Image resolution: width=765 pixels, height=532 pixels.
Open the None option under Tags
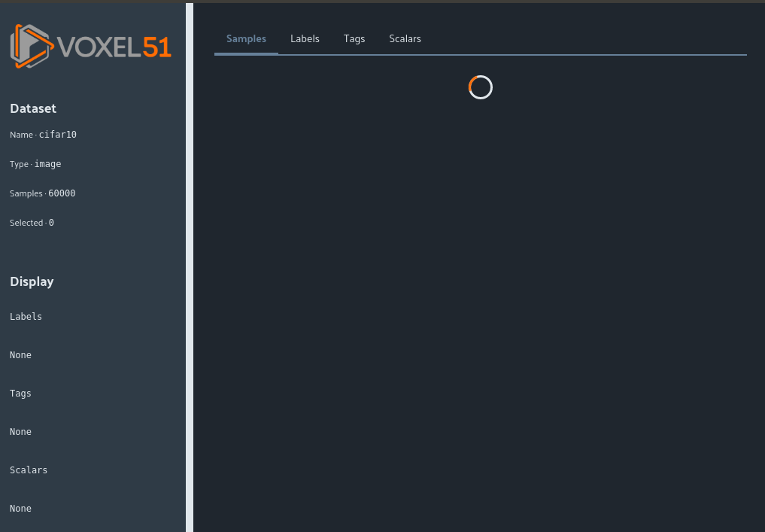[x=20, y=431]
